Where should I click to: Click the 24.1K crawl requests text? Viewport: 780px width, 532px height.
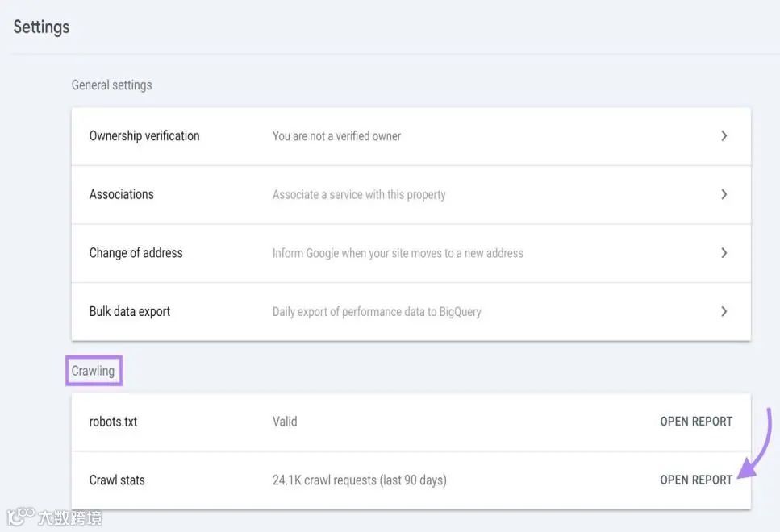click(x=360, y=480)
